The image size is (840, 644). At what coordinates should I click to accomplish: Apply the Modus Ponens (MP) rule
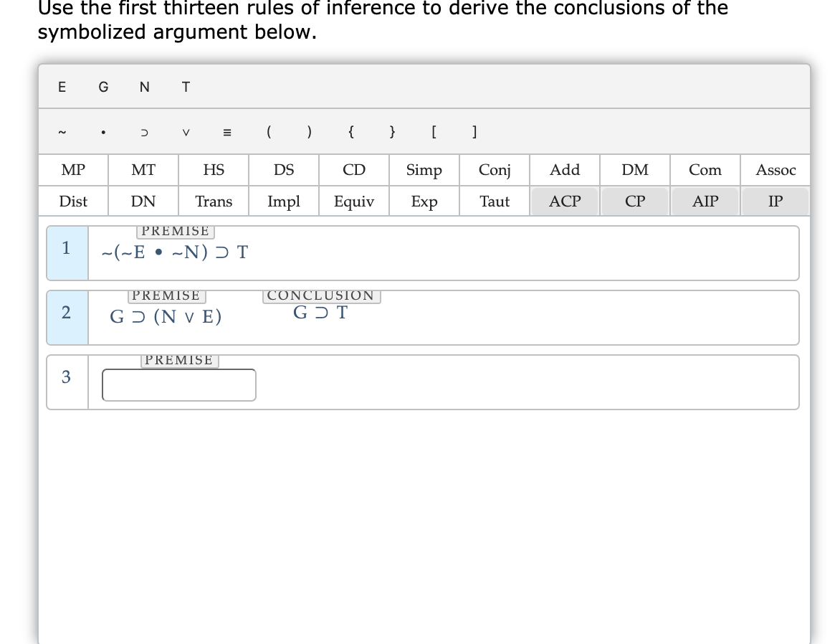[x=72, y=170]
